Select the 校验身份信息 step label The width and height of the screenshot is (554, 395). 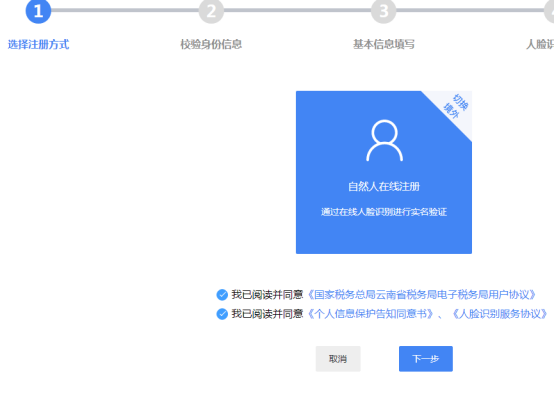click(211, 45)
